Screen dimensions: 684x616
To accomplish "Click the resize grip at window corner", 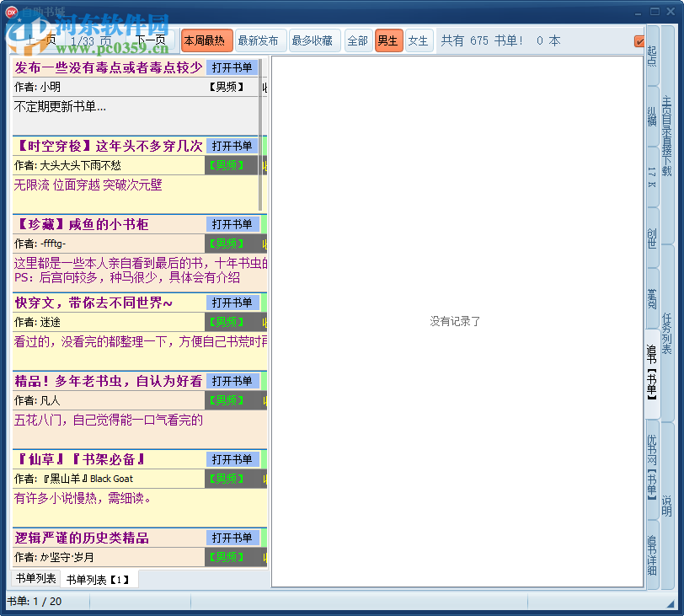I will 670,603.
